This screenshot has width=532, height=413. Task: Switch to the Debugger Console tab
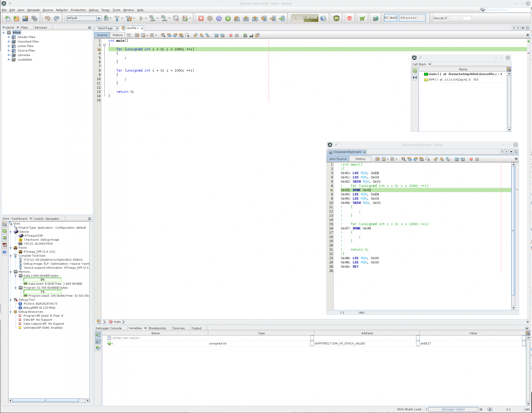point(109,328)
